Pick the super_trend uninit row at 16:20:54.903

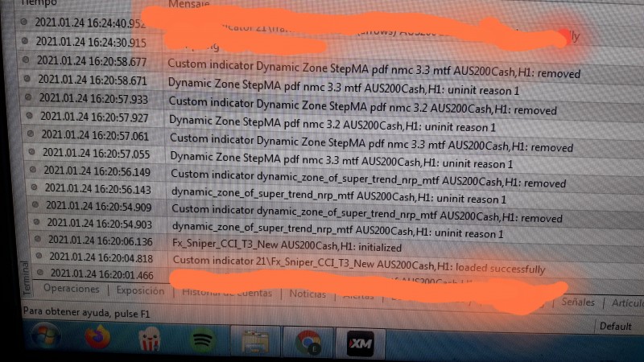pos(336,229)
